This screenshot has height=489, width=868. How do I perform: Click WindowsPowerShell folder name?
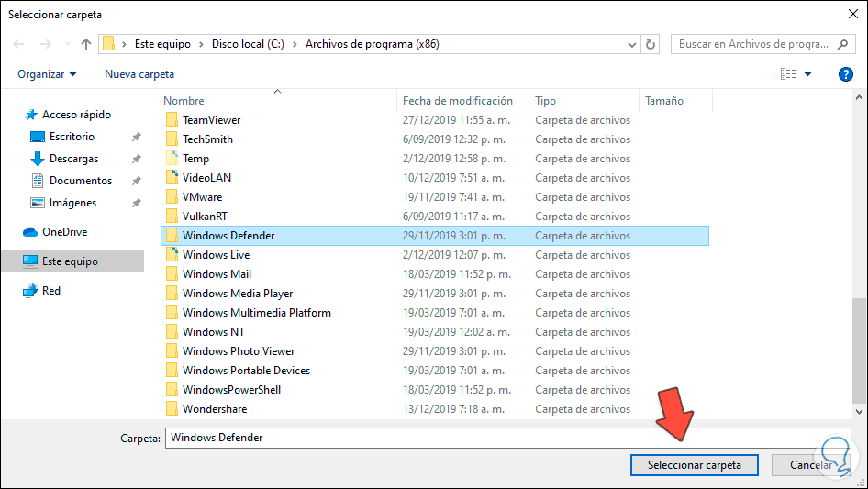pyautogui.click(x=231, y=390)
